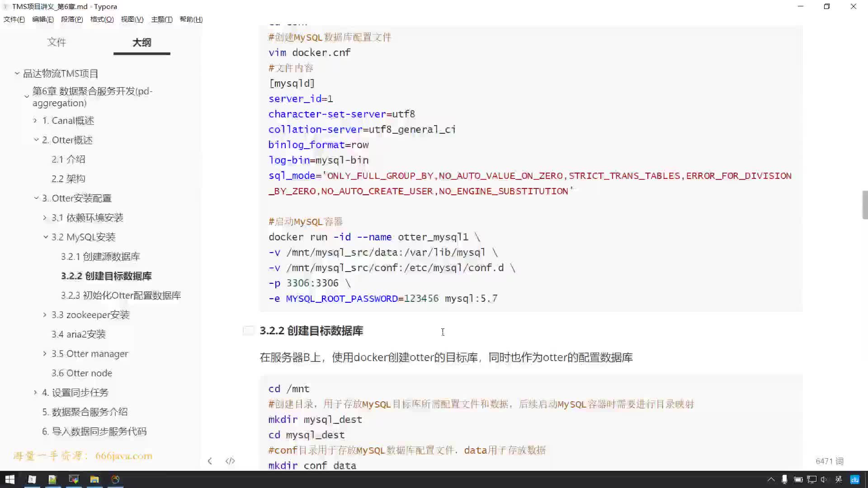
Task: Place cursor on server_id=1 line
Action: pos(301,99)
